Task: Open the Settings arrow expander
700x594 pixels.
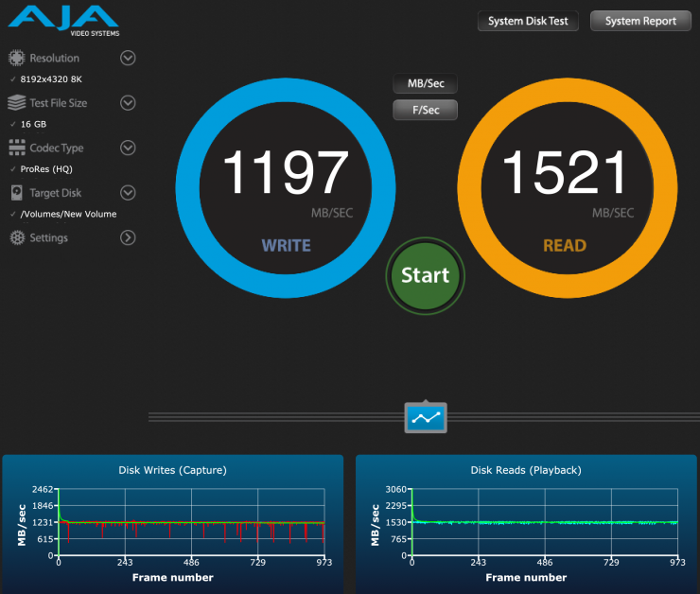Action: [x=128, y=238]
